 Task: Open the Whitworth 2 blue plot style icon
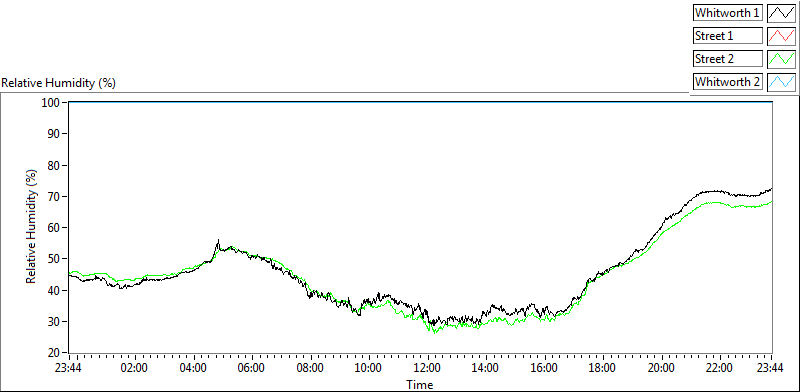(781, 82)
